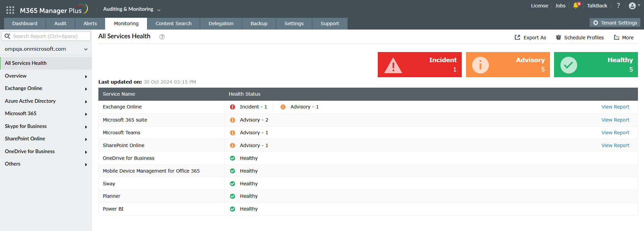This screenshot has height=231, width=644.
Task: Click SharePoint Online advisory icon
Action: (232, 145)
